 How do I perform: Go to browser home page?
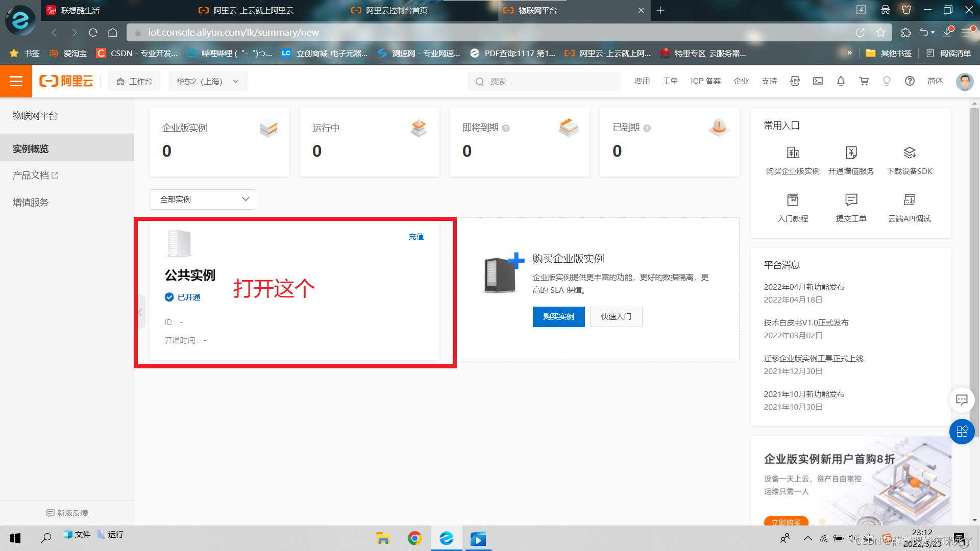click(x=113, y=33)
